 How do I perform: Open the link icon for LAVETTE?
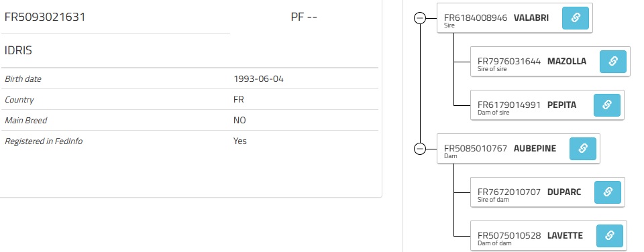tap(610, 236)
